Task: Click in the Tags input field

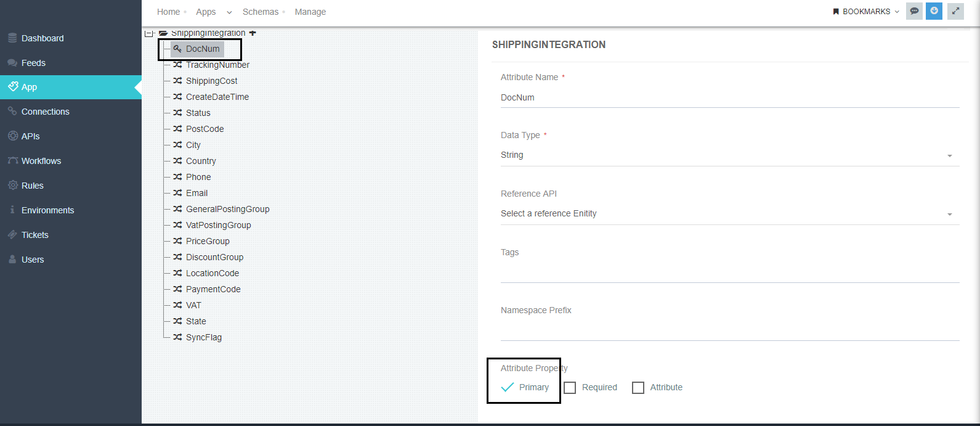Action: [730, 272]
